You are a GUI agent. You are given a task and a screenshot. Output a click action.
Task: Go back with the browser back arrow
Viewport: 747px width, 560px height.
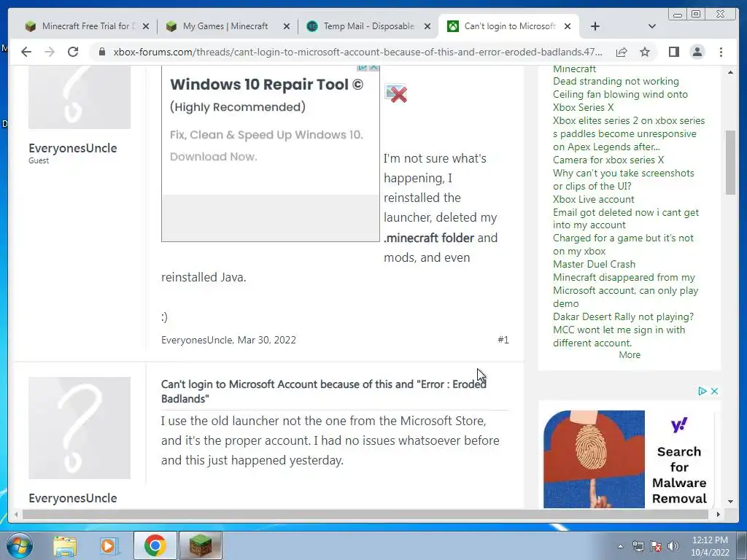(26, 52)
